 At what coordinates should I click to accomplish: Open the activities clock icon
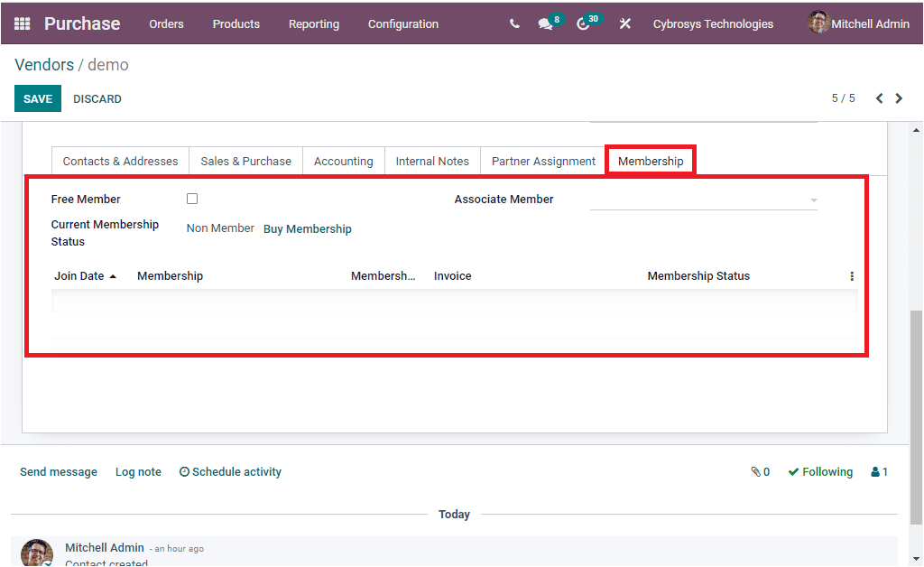[x=583, y=23]
